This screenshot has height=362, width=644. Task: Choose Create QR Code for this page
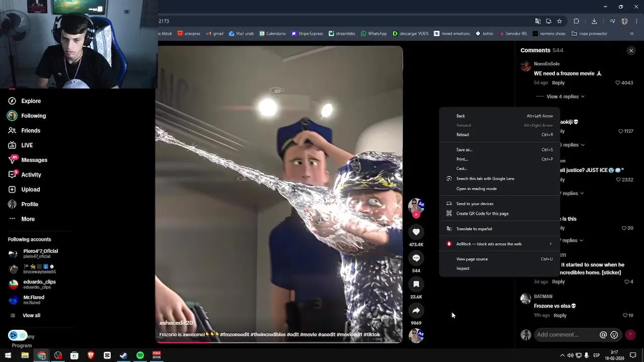pos(500,214)
